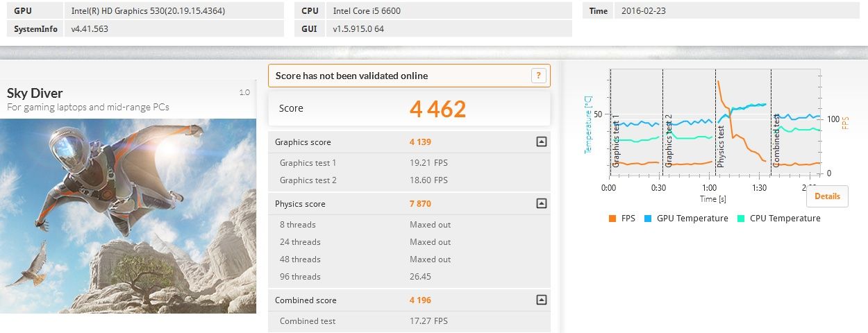Click the Graphics test 2 chart marker

668,141
